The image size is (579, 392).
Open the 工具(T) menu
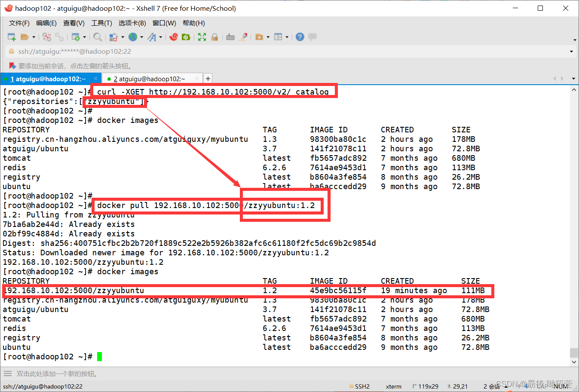tap(101, 23)
